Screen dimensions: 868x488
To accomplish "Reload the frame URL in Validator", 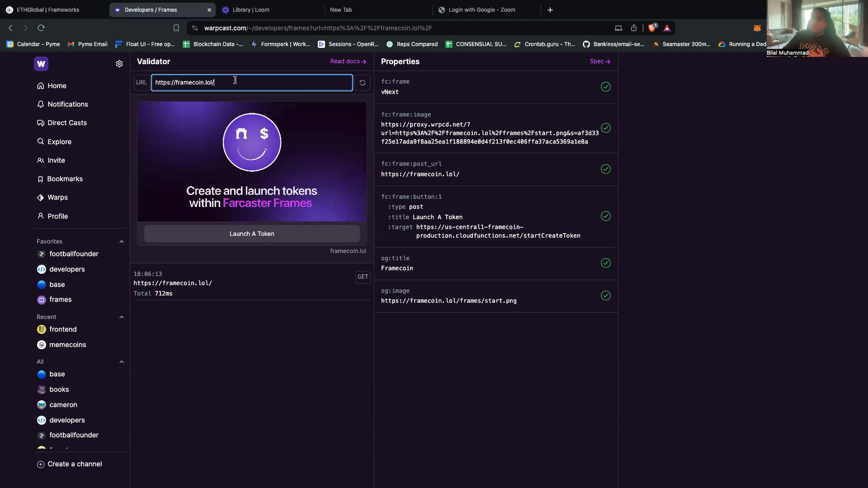I will pyautogui.click(x=363, y=83).
